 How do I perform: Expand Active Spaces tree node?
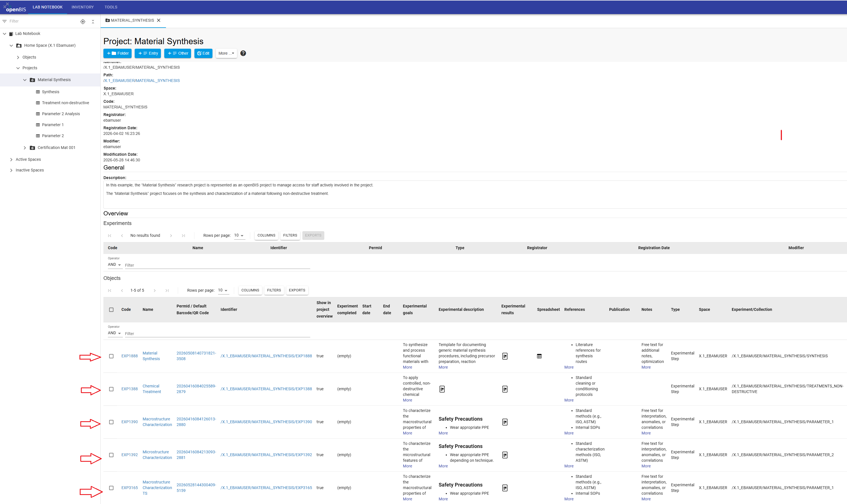[11, 160]
